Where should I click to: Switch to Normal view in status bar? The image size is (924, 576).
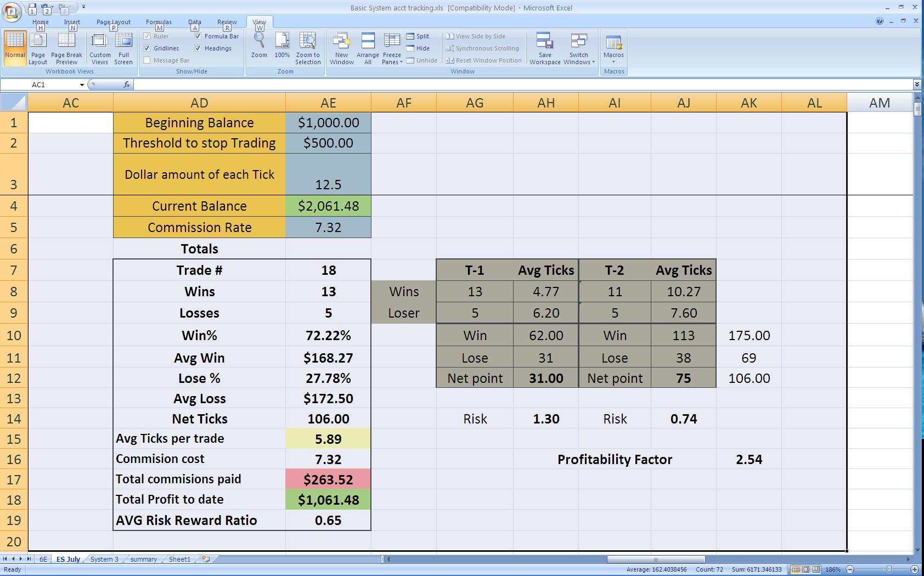coord(796,569)
